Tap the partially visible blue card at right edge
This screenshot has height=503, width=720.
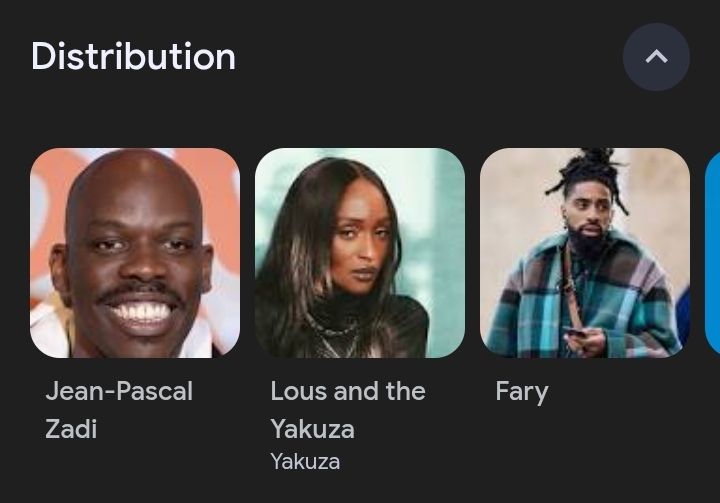point(712,253)
